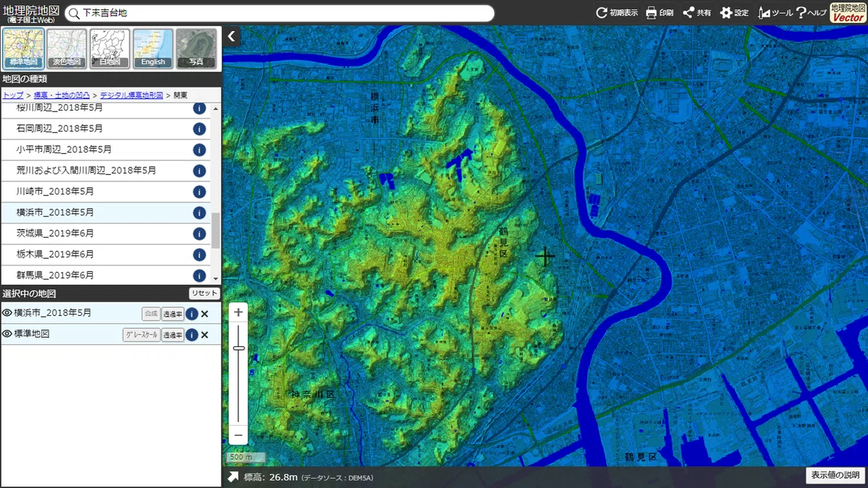Click the zoom slider handle

(x=238, y=348)
